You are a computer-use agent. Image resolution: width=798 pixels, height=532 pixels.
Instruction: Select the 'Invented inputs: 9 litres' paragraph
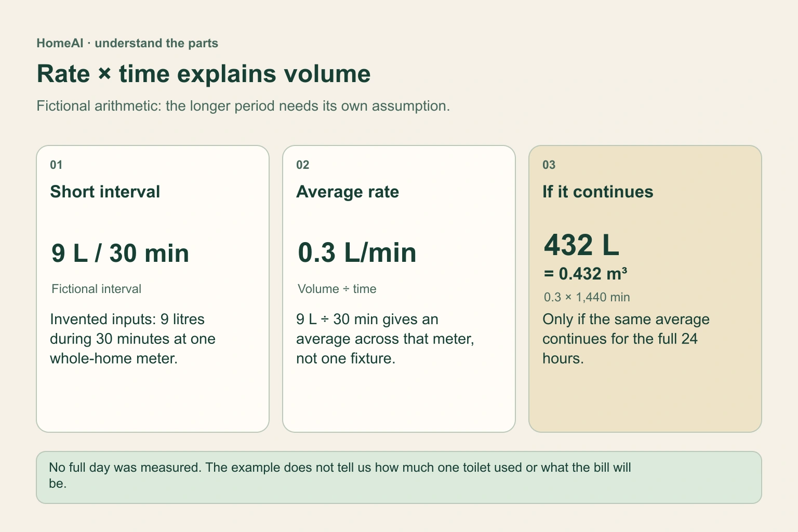[x=132, y=339]
